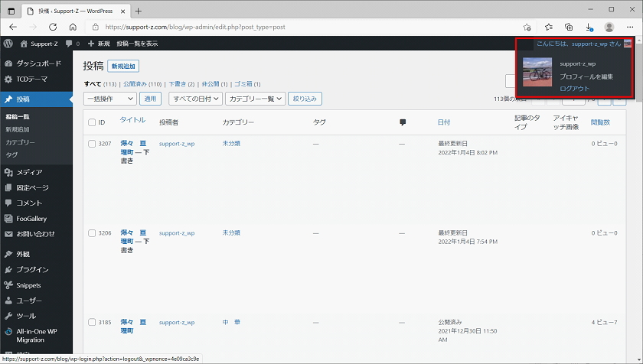Open a new browser tab
This screenshot has width=643, height=364.
[139, 11]
